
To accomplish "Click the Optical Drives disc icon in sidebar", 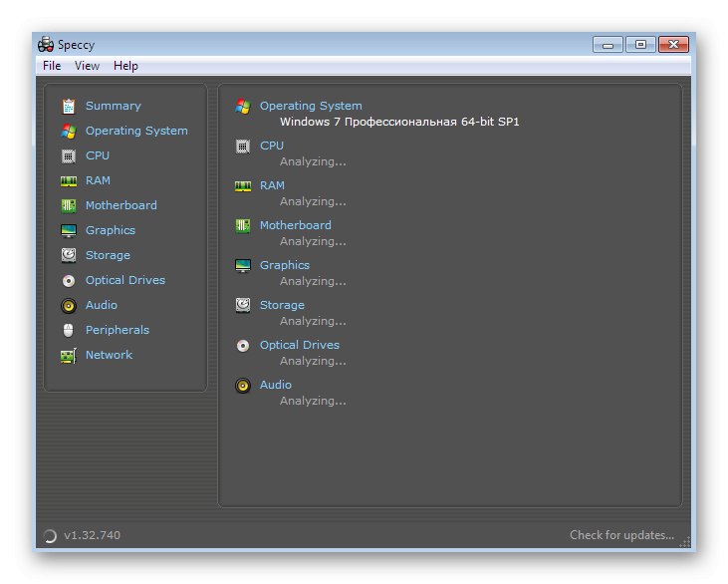I will click(x=69, y=281).
